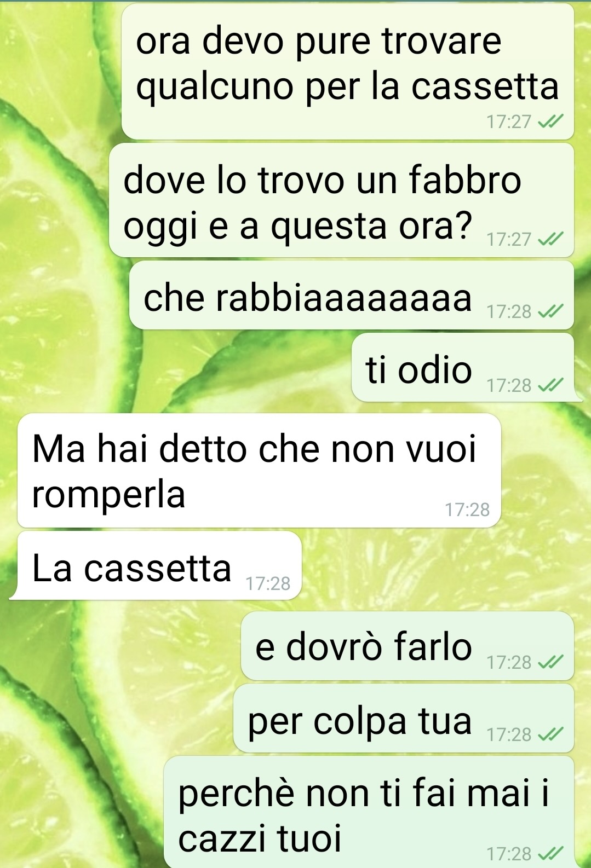Tap the 17:28 timestamp on "La cassetta"

click(268, 584)
